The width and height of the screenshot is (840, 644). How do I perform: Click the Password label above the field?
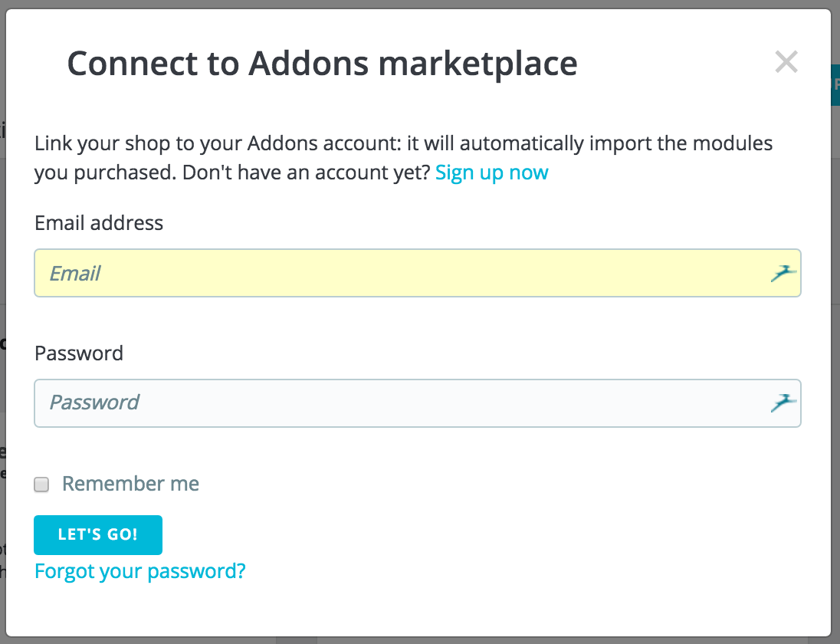click(79, 353)
